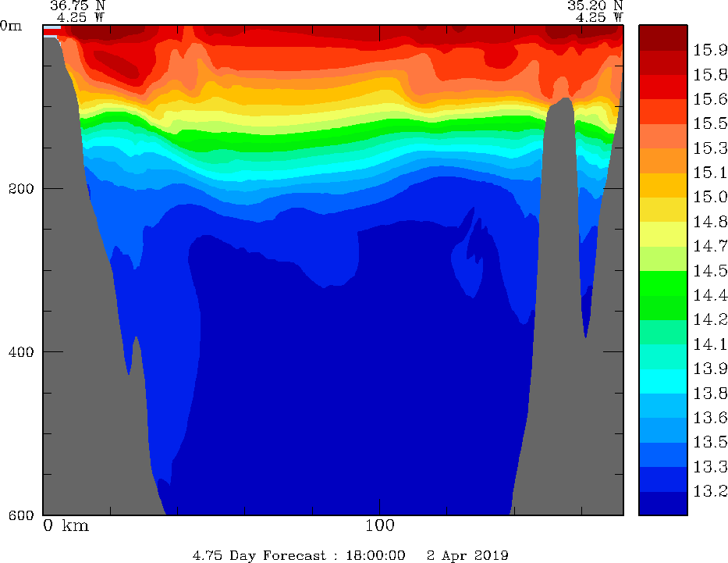Click the '0m' depth axis label
Screen dimensions: 728x563
(x=11, y=26)
